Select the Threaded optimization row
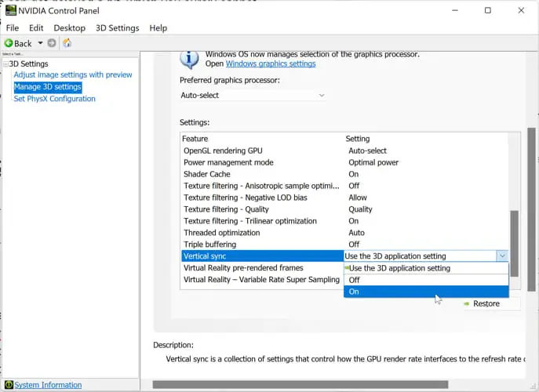Image resolution: width=539 pixels, height=392 pixels. (x=344, y=233)
